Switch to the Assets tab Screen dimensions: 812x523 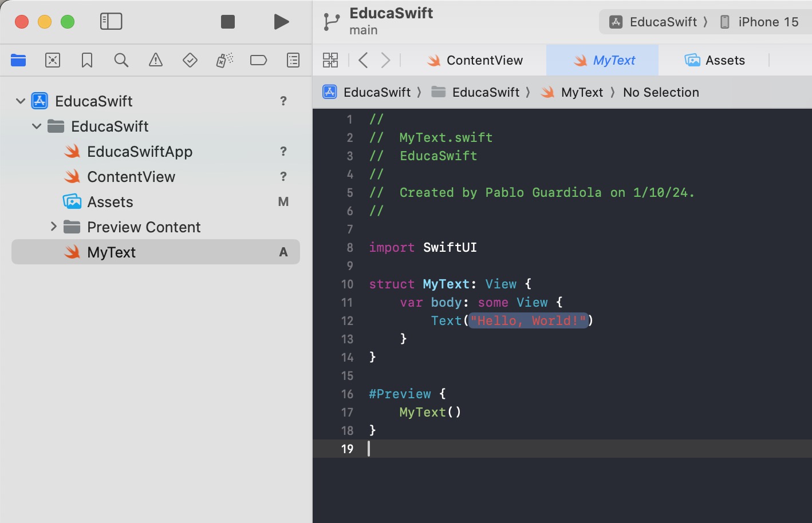[715, 60]
